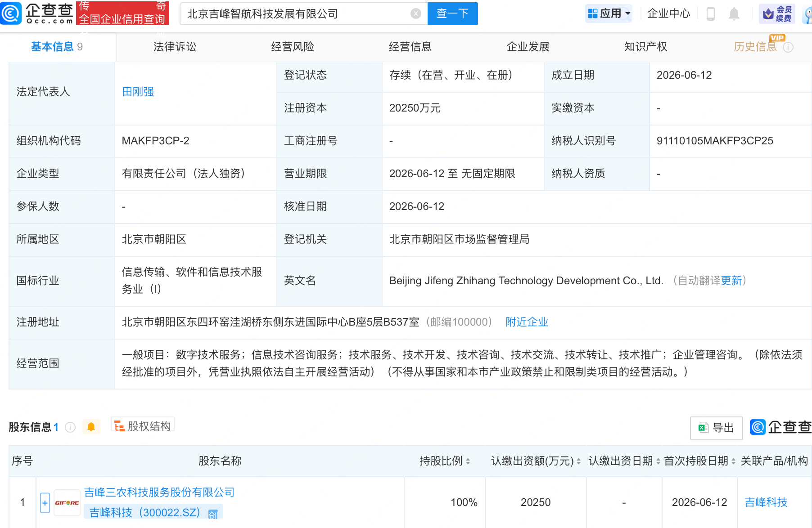Switch to the 经营信息 tab
Viewport: 812px width, 528px height.
click(410, 47)
